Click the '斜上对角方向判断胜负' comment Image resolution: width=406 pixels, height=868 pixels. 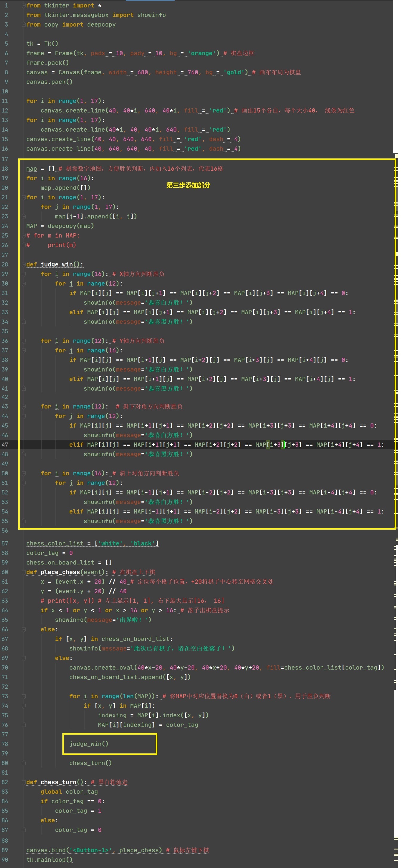149,474
